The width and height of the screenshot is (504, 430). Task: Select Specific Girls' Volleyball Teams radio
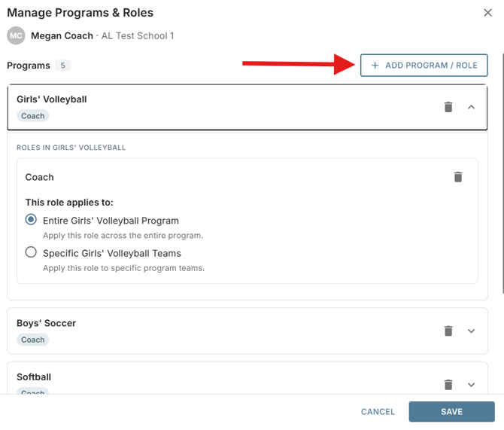point(31,252)
